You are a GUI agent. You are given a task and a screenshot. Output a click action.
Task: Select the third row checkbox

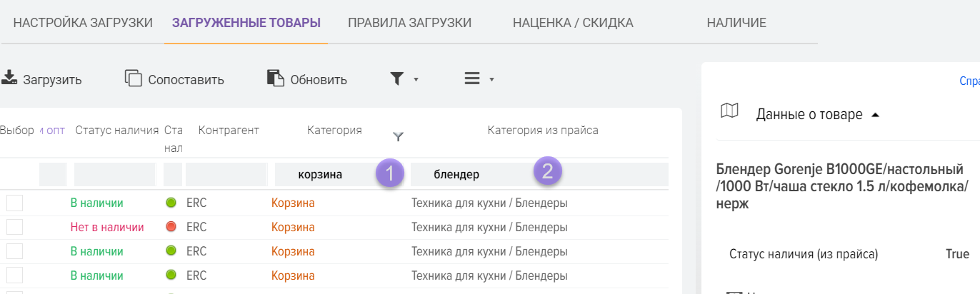point(15,251)
